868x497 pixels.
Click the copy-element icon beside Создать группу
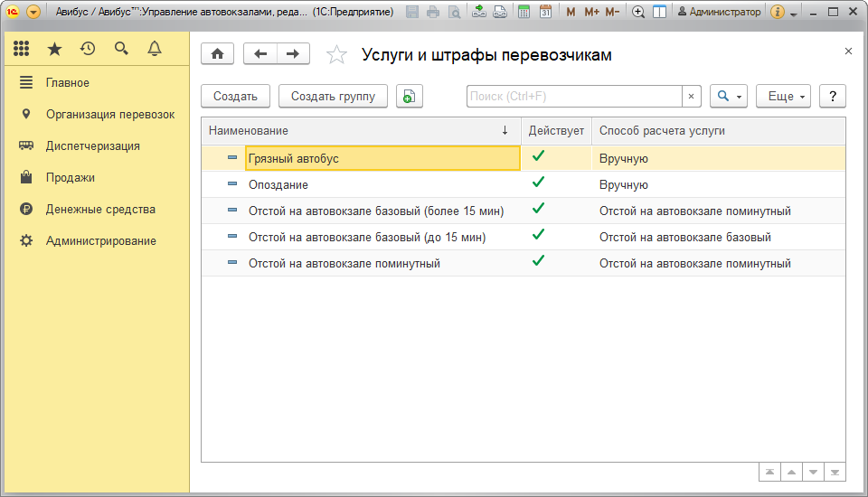410,97
